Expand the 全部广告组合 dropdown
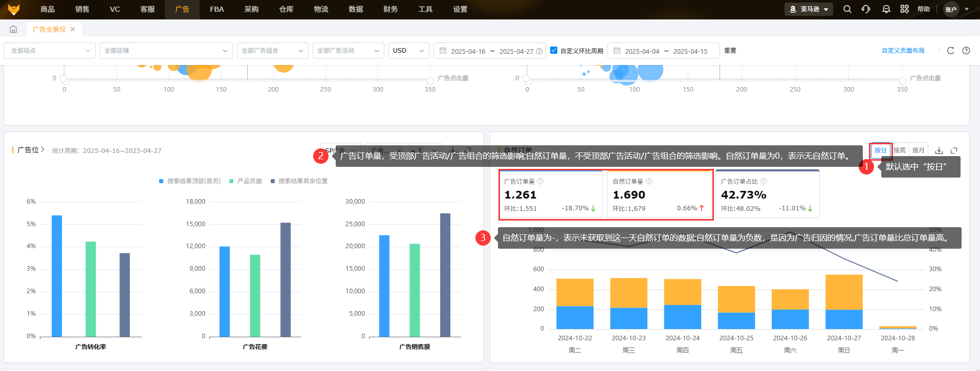 [x=272, y=51]
